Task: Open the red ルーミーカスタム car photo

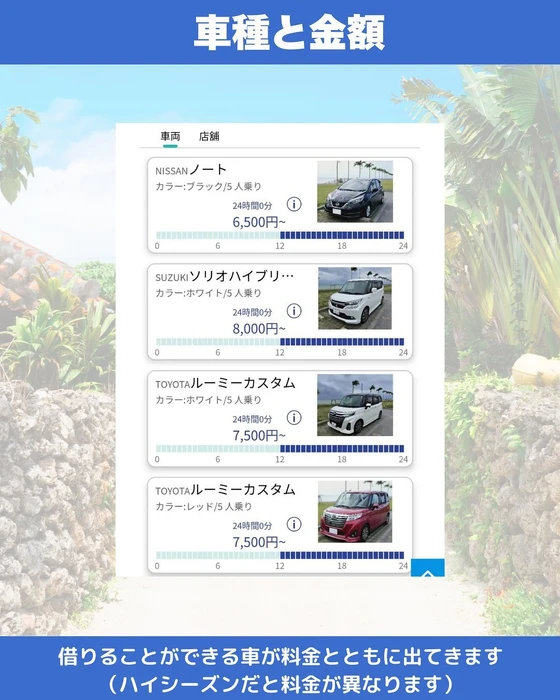Action: [x=355, y=512]
